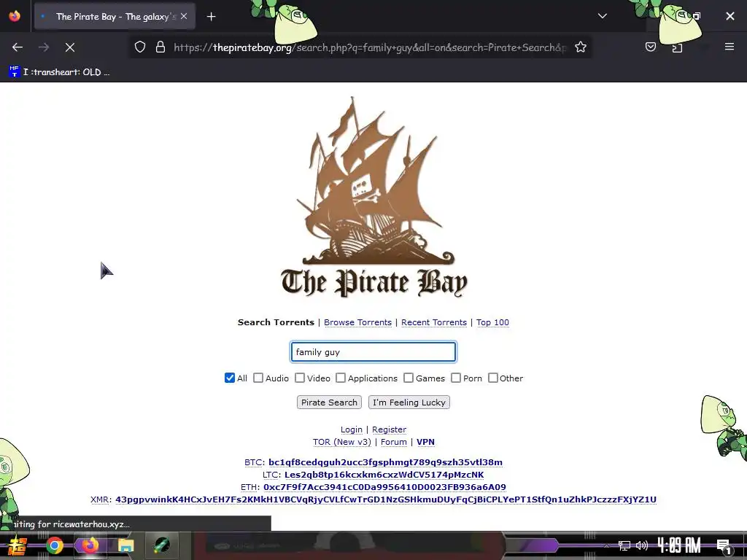Open the Forum link
This screenshot has height=560, width=747.
pyautogui.click(x=393, y=442)
